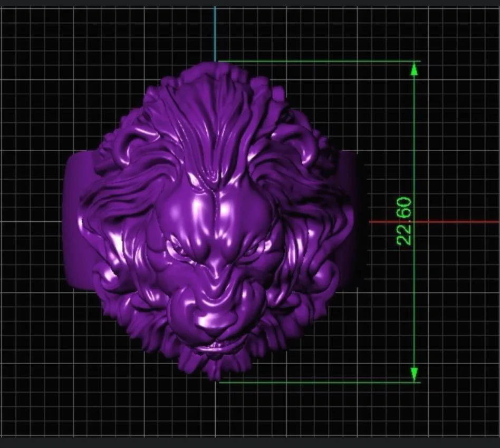Click the upper arrowhead of the green dimension line
Screen dimensions: 500x448
pos(414,69)
